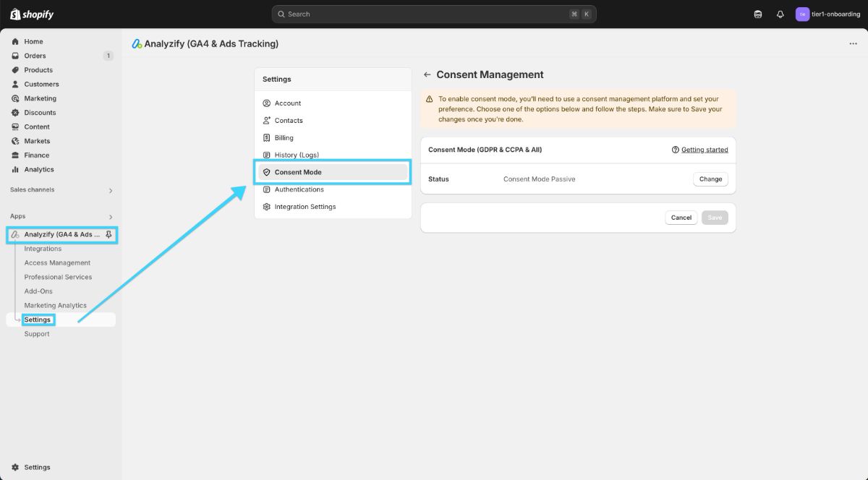This screenshot has width=868, height=480.
Task: Click the Change button for consent status
Action: coord(710,179)
